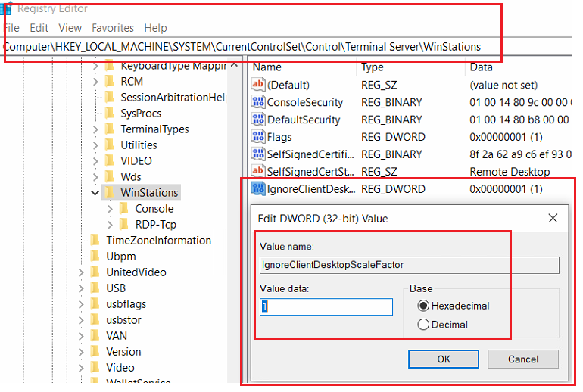Screen dimensions: 583x392
Task: Click the binary icon beside ConsoleSecurity
Action: point(258,102)
